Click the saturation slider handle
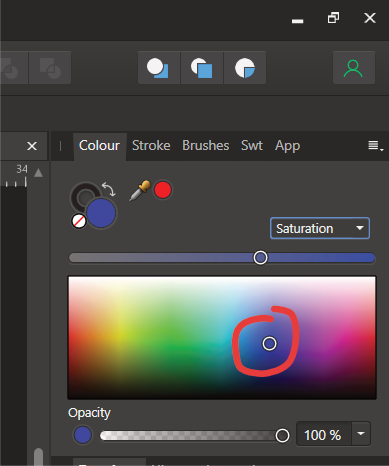 pyautogui.click(x=260, y=258)
